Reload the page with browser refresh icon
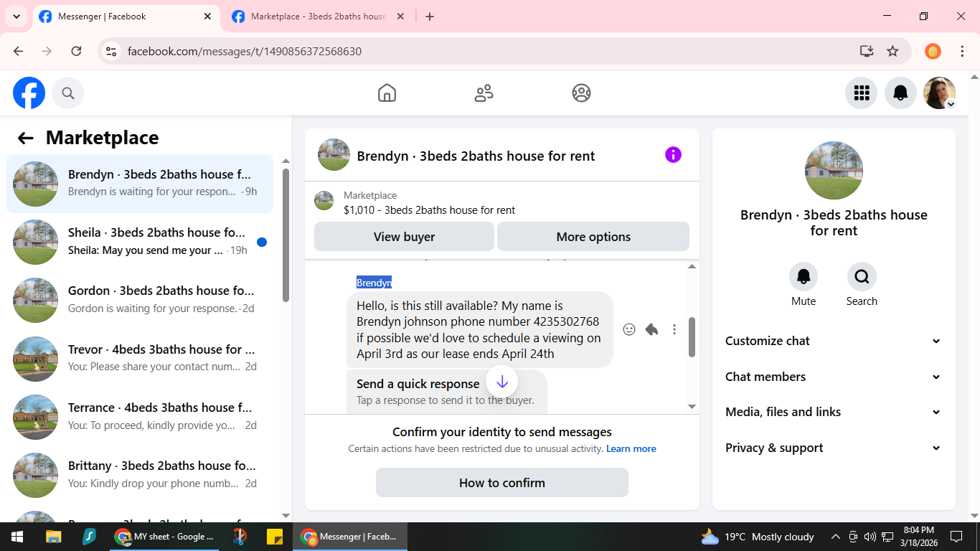The height and width of the screenshot is (551, 980). pos(76,52)
